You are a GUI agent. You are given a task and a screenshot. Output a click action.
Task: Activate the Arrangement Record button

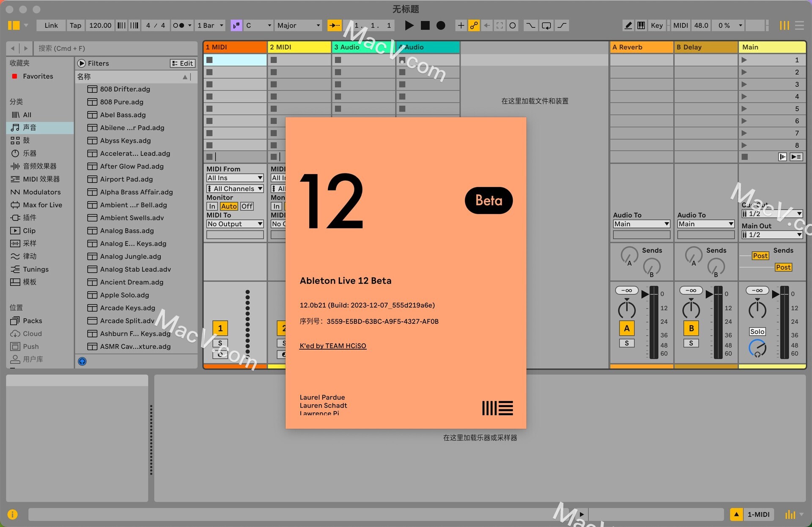click(x=441, y=25)
